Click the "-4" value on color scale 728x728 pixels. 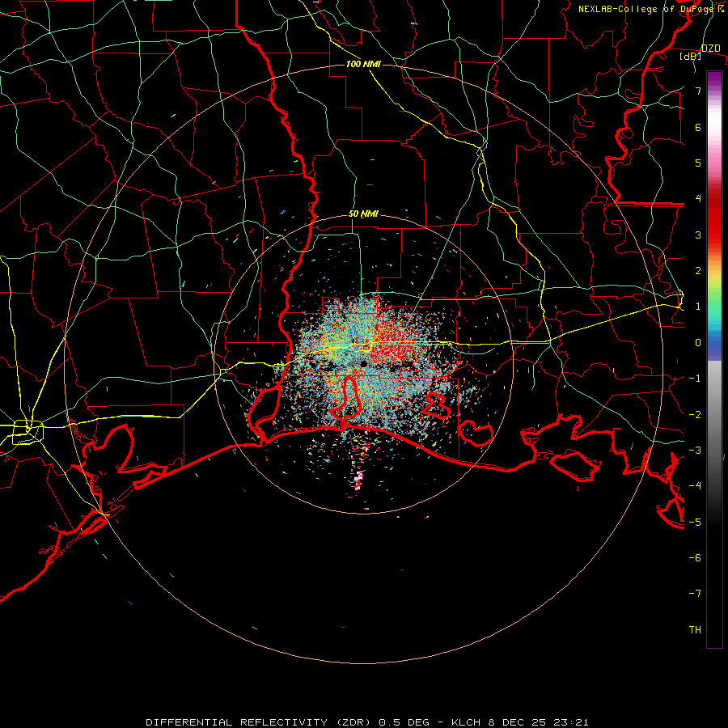pos(695,486)
